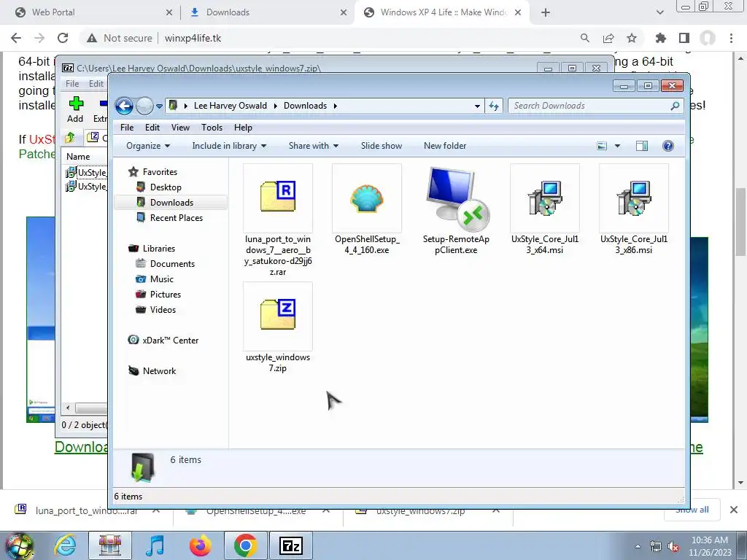
Task: Open the luna_port_to_windows_7 rar file
Action: pyautogui.click(x=278, y=220)
